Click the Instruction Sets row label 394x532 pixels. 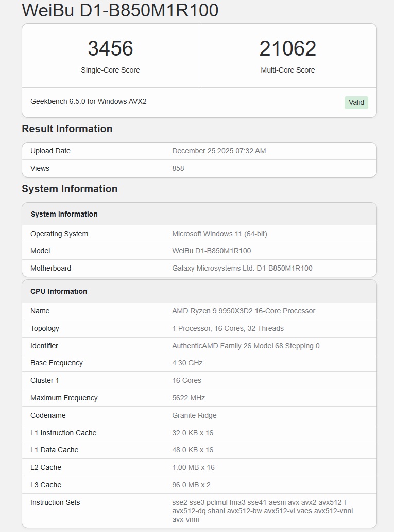point(55,502)
